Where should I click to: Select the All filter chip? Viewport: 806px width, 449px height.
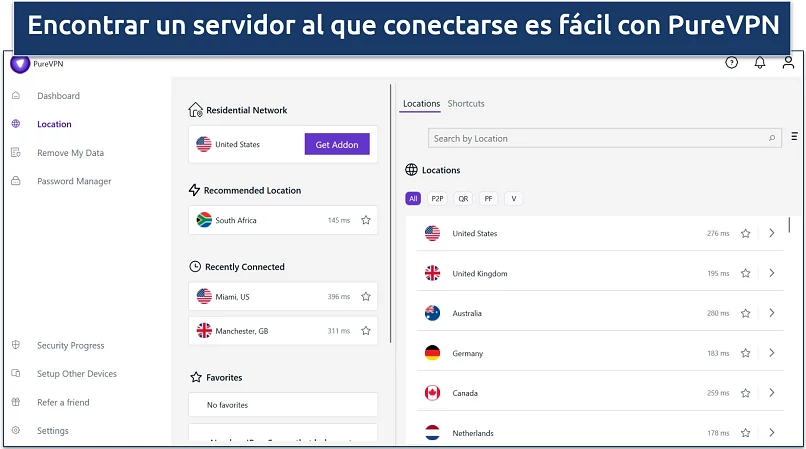(x=413, y=199)
